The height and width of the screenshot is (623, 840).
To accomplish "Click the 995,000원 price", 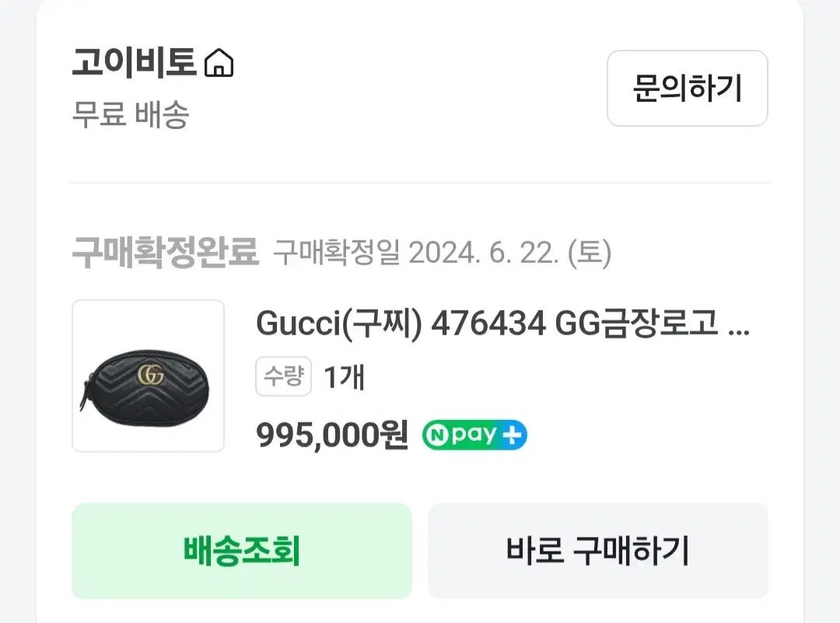I will pos(332,436).
